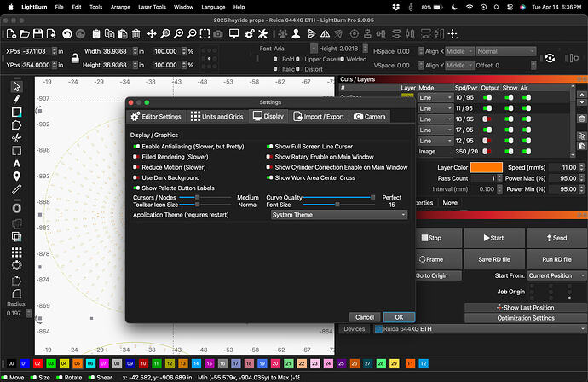Switch to the Import / Export tab
588x382 pixels.
(319, 117)
